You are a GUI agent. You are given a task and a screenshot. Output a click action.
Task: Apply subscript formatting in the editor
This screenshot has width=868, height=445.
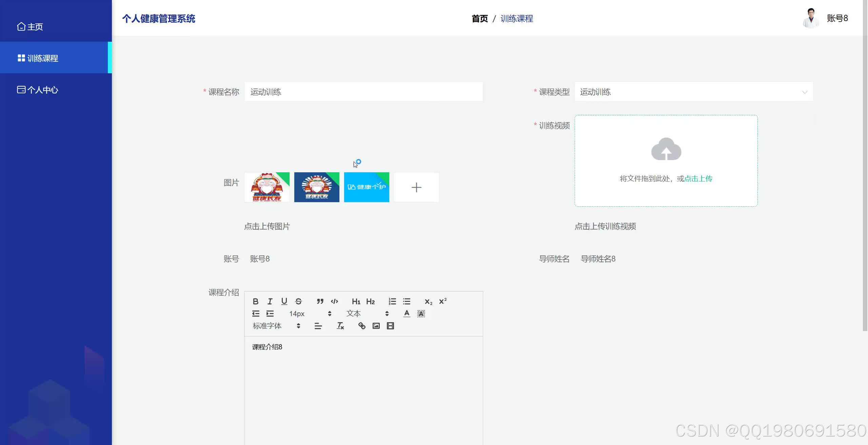click(428, 301)
